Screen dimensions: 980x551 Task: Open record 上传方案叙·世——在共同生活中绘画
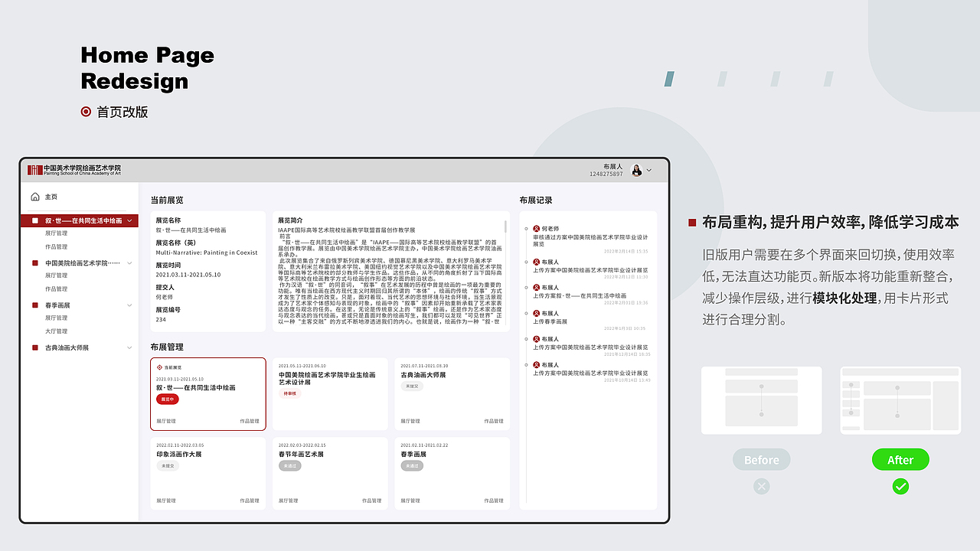coord(580,295)
